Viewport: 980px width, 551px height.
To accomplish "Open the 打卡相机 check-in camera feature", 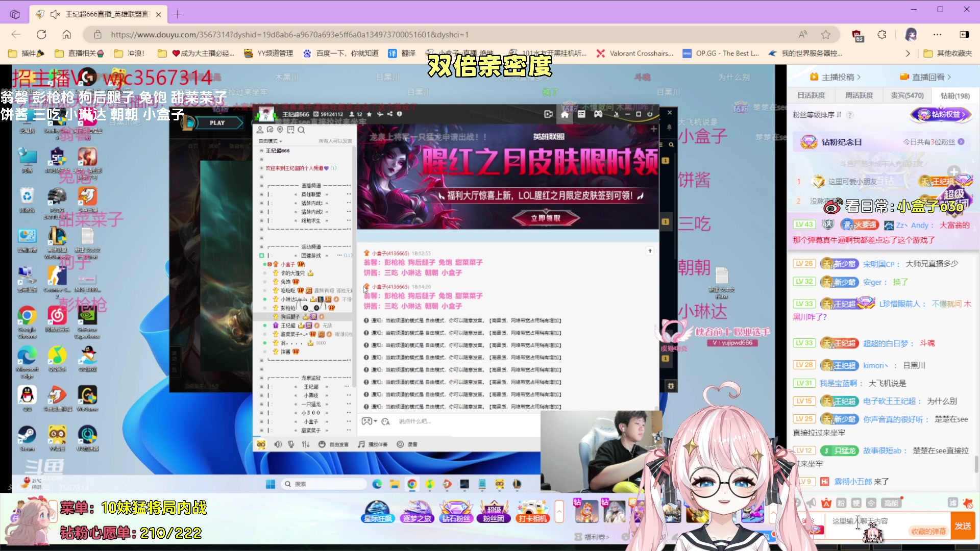I will pos(532,511).
